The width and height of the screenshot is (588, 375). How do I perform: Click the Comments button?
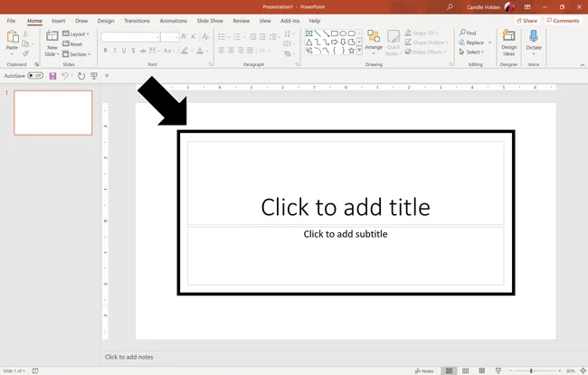(563, 21)
